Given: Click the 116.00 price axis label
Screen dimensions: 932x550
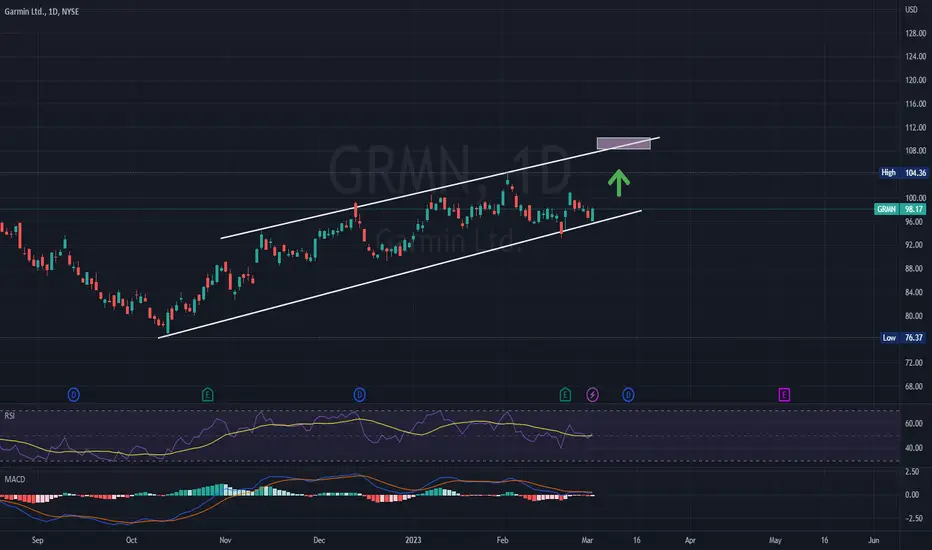Looking at the screenshot, I should click(x=915, y=104).
